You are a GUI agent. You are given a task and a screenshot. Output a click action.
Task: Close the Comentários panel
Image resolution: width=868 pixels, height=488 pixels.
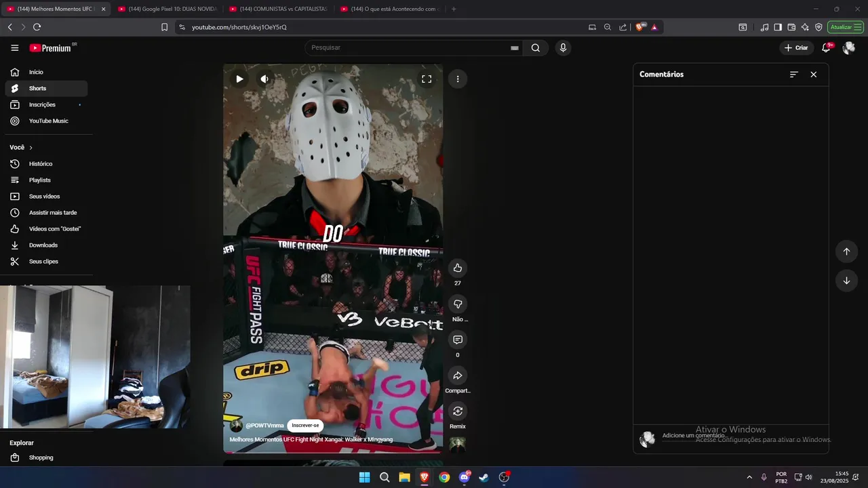[x=814, y=75]
